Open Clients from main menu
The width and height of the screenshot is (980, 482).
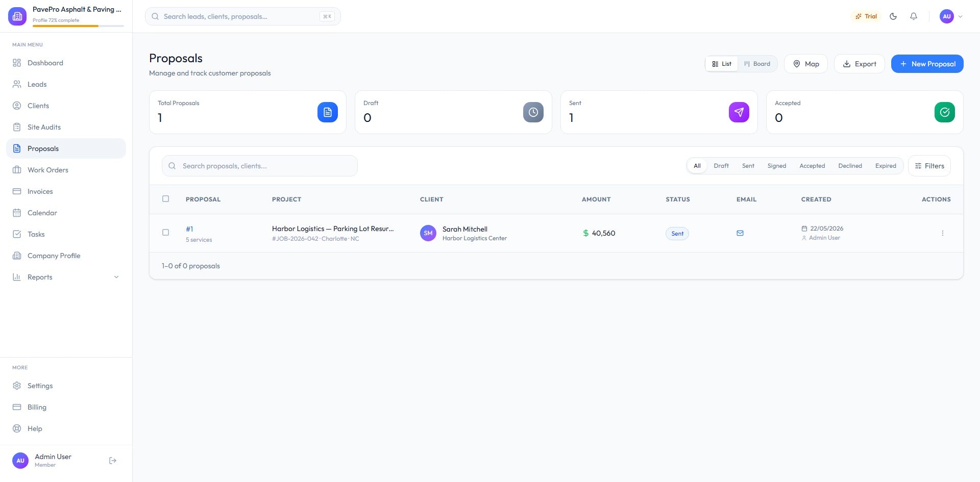coord(66,106)
